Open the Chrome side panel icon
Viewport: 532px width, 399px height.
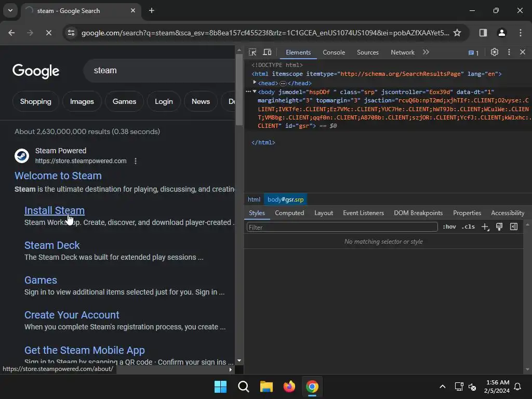pos(483,33)
